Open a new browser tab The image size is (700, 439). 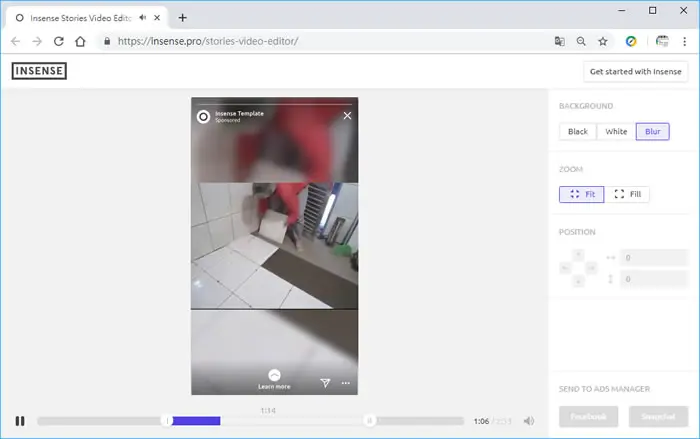(x=182, y=18)
